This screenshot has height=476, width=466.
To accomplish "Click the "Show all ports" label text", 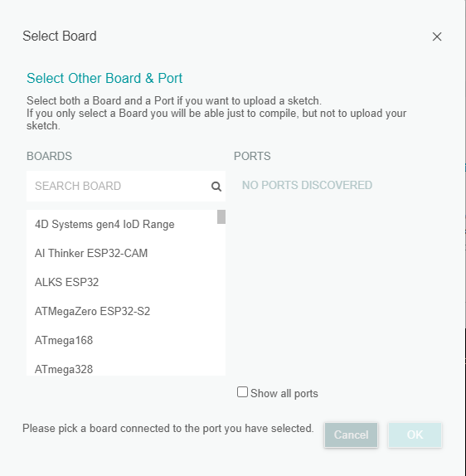I will [284, 393].
